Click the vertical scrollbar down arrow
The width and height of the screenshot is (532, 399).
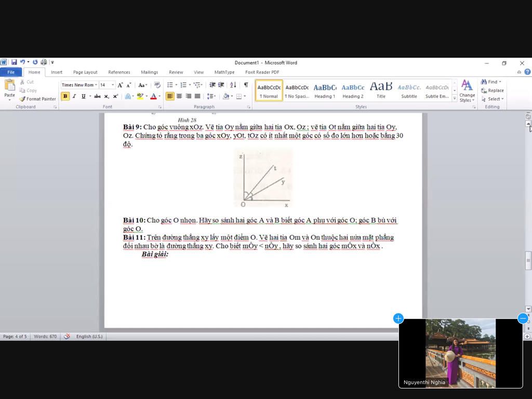(528, 309)
